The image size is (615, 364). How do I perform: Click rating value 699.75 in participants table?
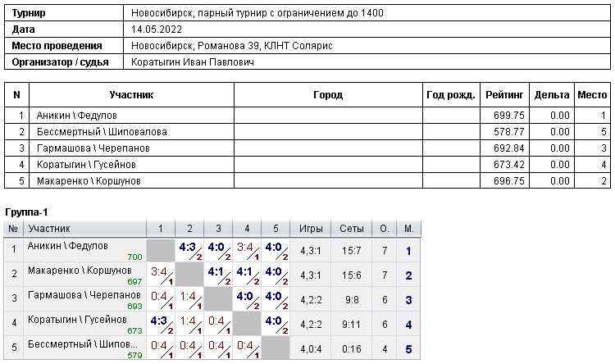point(508,116)
